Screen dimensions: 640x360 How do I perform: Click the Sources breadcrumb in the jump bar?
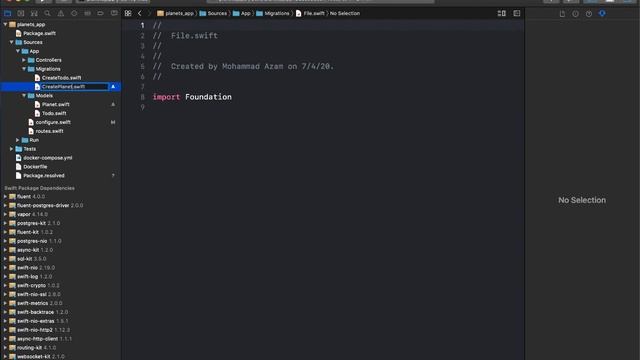(x=213, y=13)
